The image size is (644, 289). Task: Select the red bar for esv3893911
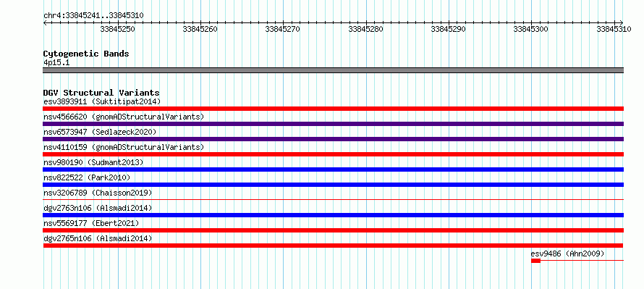[333, 109]
